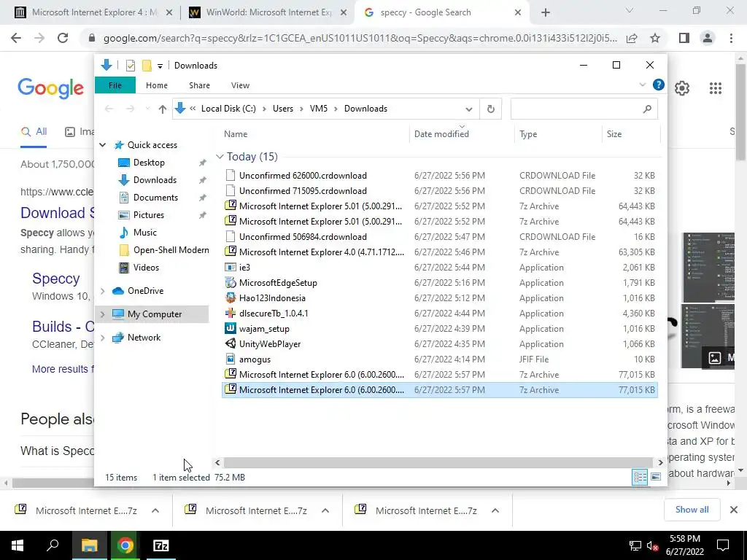
Task: Select the dlsecureTb_1.0.4.1 application icon
Action: click(x=231, y=314)
